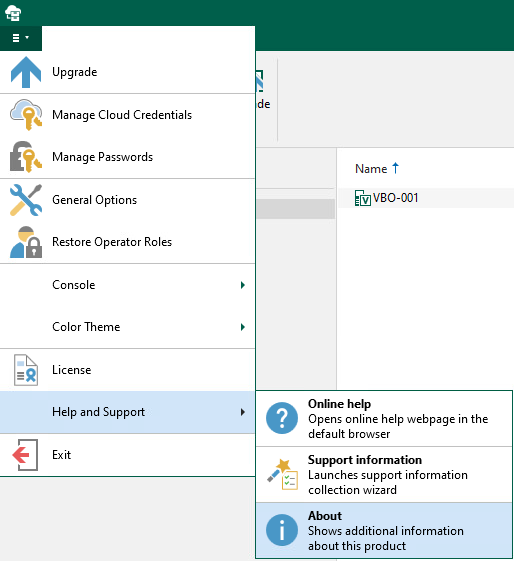
Task: Choose the License menu entry
Action: (127, 370)
